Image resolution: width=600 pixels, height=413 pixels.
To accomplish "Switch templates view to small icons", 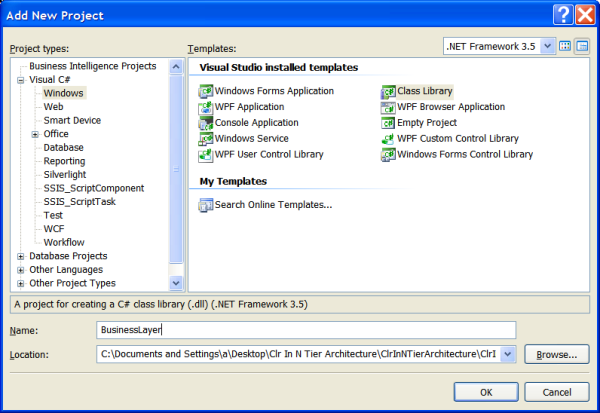I will point(582,46).
